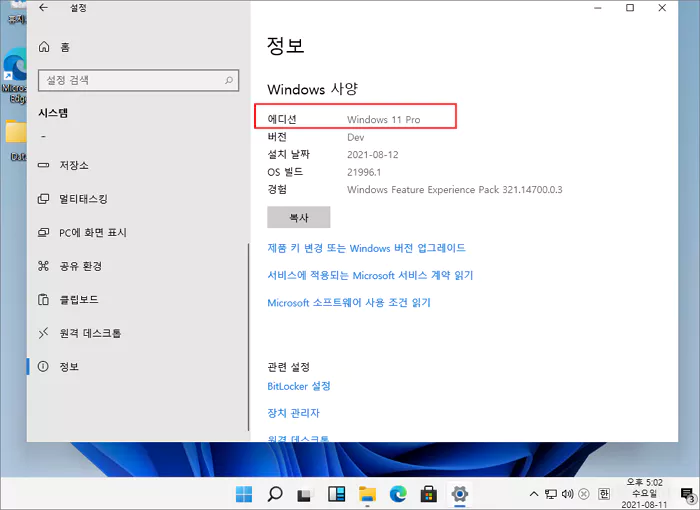Click the install date 2021-08-12

click(373, 155)
